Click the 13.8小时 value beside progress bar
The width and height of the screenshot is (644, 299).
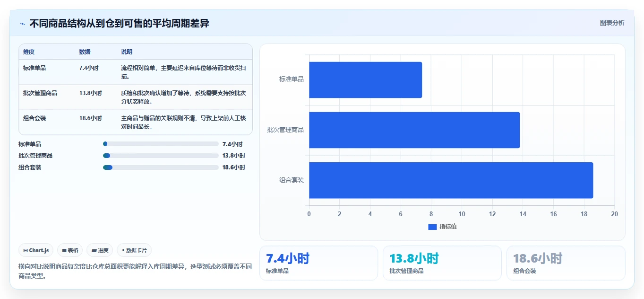point(234,156)
